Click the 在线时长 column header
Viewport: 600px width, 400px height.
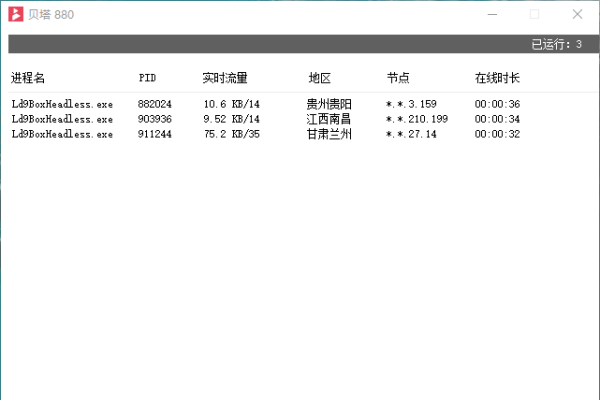(x=497, y=78)
